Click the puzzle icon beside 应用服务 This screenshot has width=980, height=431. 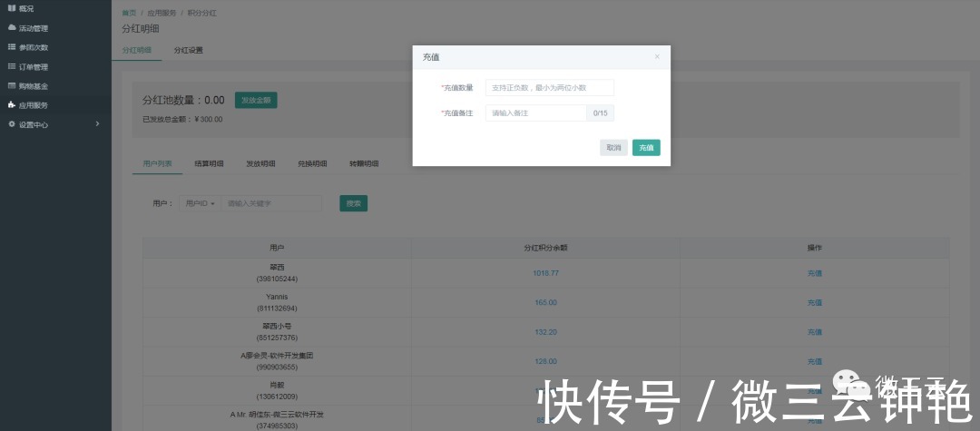point(11,105)
